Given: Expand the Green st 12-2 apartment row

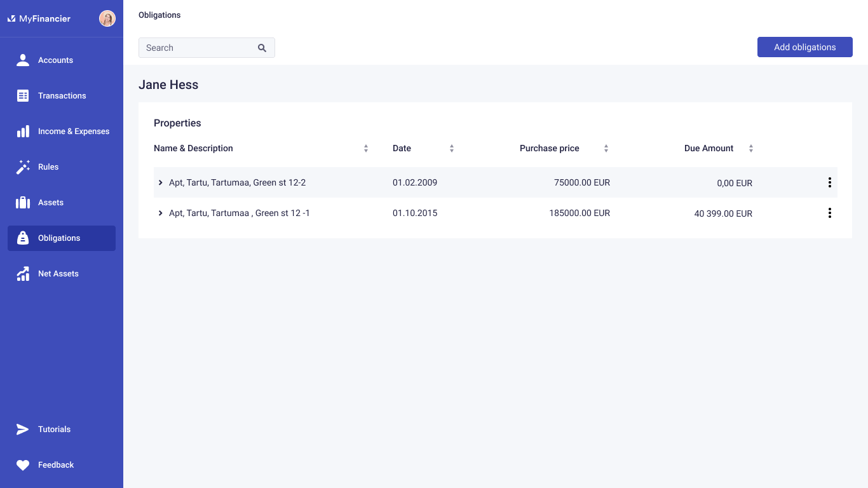Looking at the screenshot, I should click(x=161, y=183).
